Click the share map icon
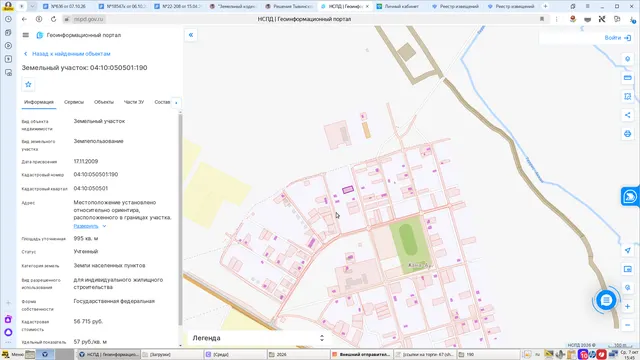640x360 pixels. pos(628,115)
